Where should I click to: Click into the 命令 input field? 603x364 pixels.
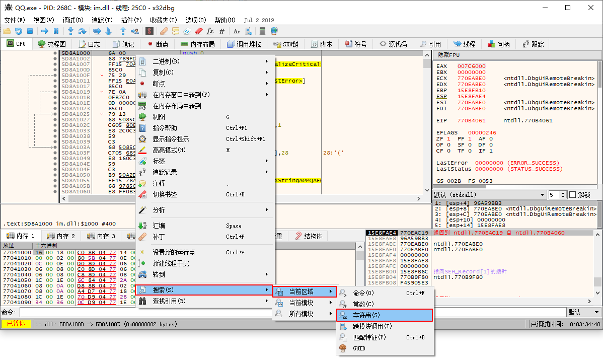tap(292, 312)
